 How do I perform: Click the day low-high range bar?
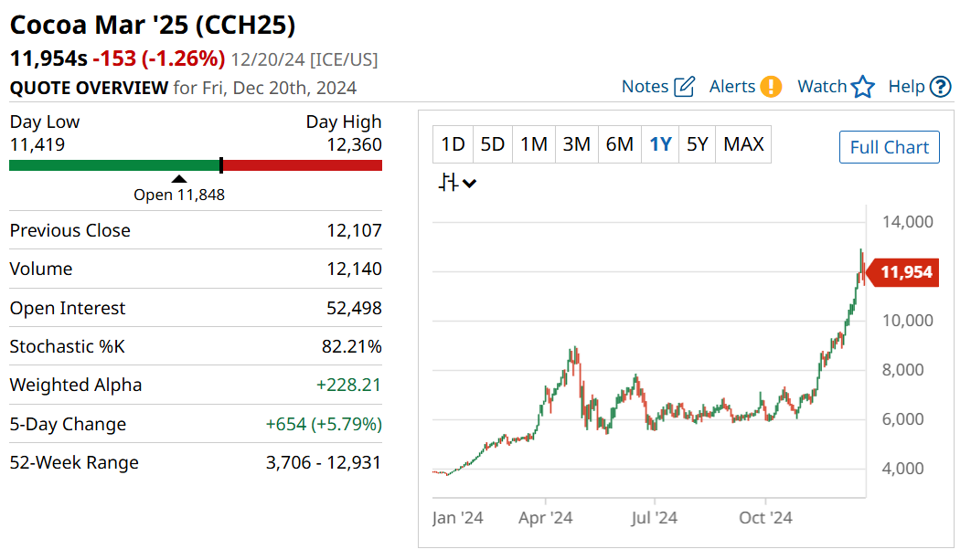[196, 165]
